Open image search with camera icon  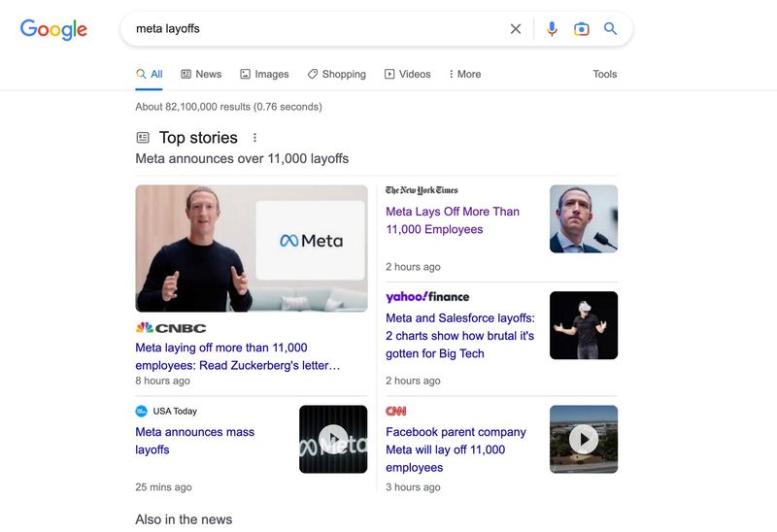point(581,29)
